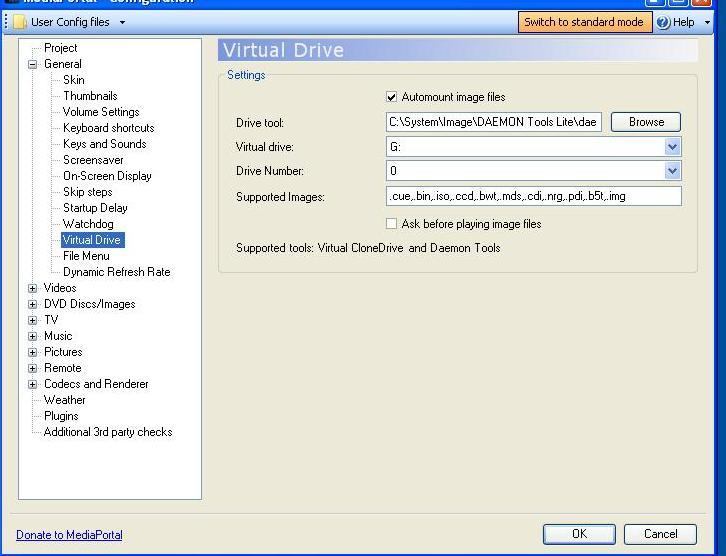Viewport: 726px width, 556px height.
Task: Select Weather in the tree
Action: click(x=64, y=400)
